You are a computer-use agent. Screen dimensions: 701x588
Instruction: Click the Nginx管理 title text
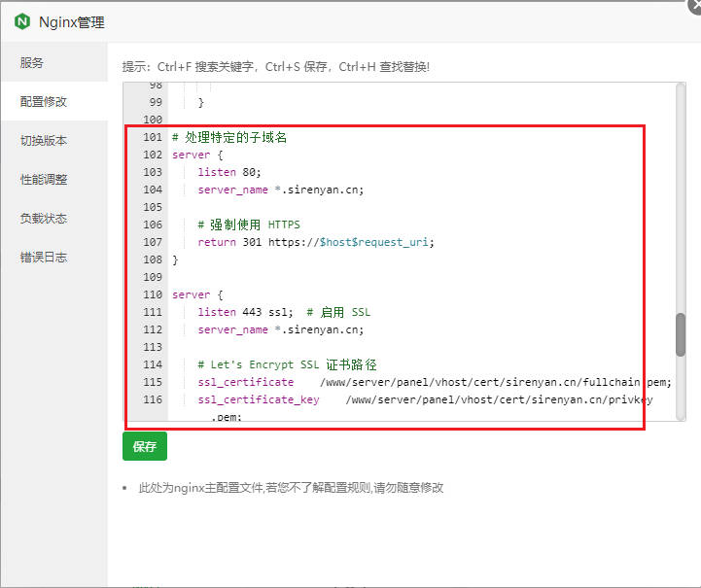click(72, 22)
